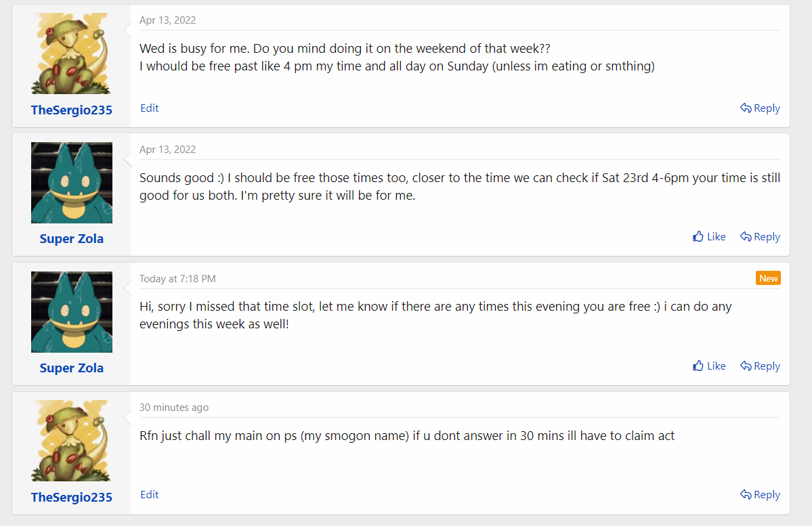Click Reply arrow icon on 30 minutes ago post
Viewport: 812px width, 526px height.
(746, 495)
